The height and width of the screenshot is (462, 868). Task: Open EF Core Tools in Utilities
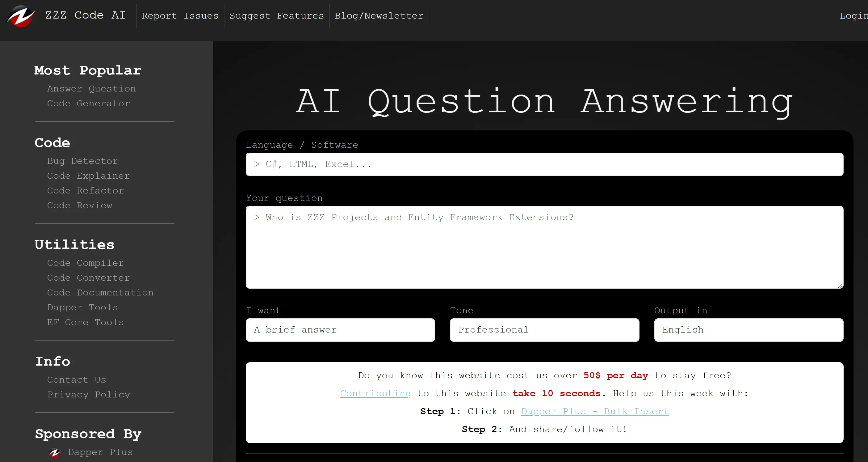[x=86, y=322]
